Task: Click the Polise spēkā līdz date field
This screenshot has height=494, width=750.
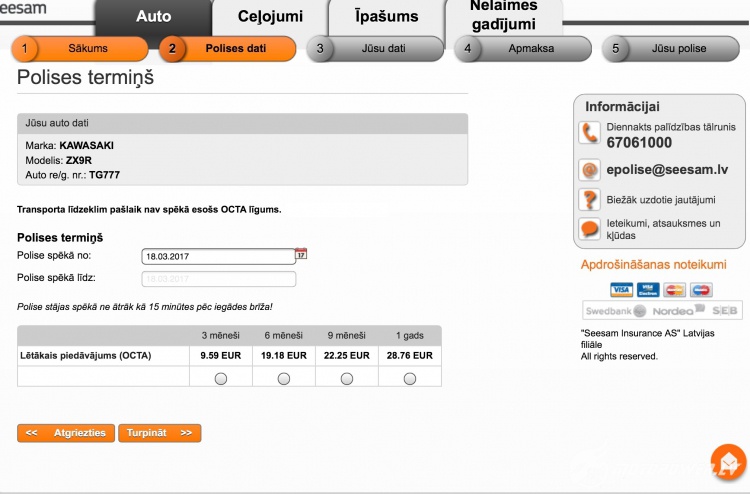Action: click(x=219, y=279)
